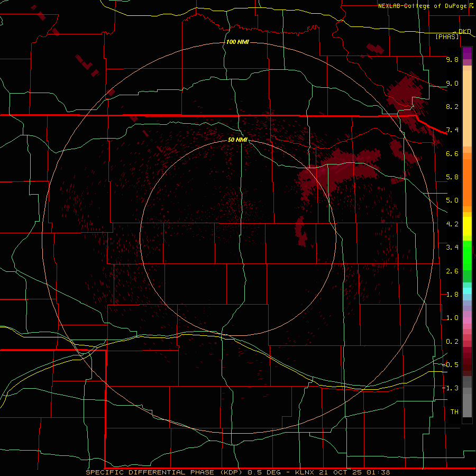Viewport: 476px width, 476px height.
Task: Click the 5.0 value on the color scale
Action: click(x=452, y=200)
